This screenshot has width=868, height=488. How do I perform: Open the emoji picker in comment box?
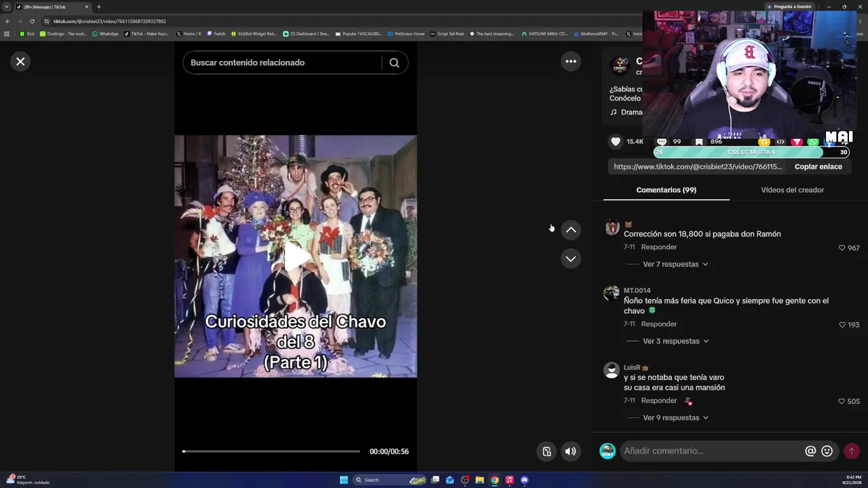pos(827,451)
